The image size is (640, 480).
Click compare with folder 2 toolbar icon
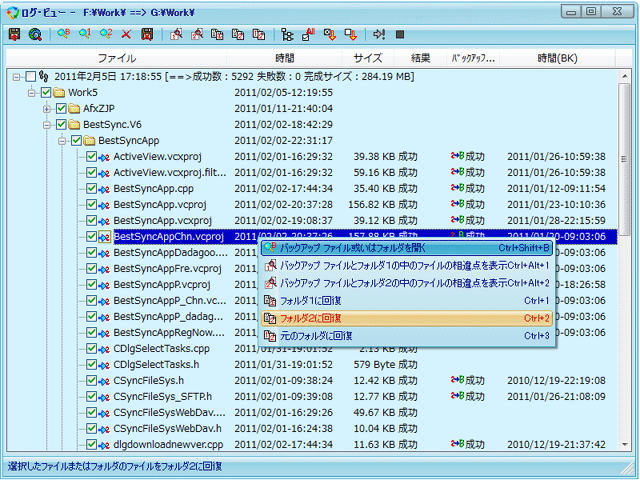197,34
